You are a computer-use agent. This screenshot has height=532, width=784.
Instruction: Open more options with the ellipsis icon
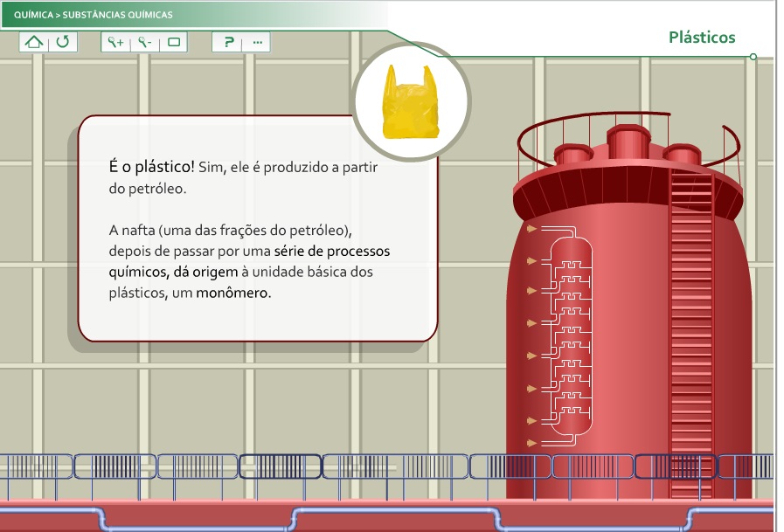(257, 42)
